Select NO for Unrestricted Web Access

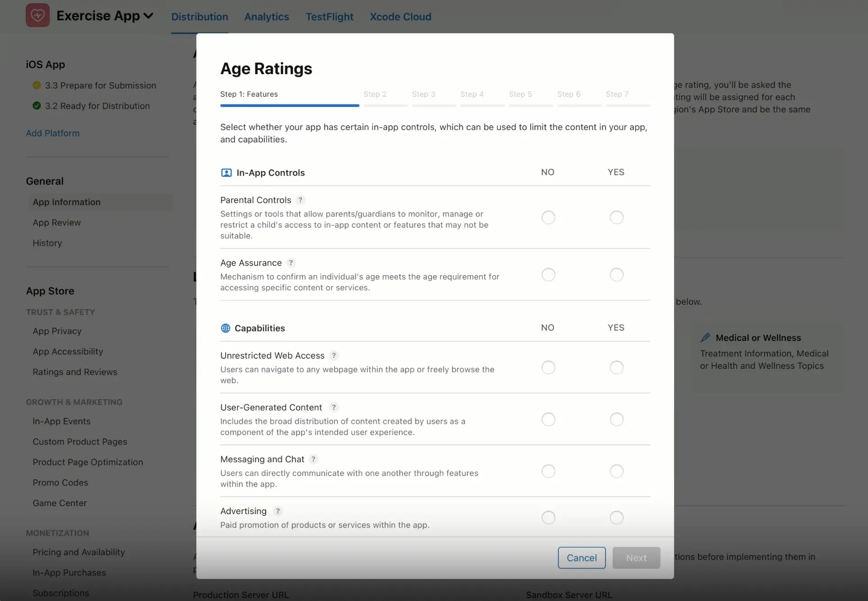[x=548, y=368]
